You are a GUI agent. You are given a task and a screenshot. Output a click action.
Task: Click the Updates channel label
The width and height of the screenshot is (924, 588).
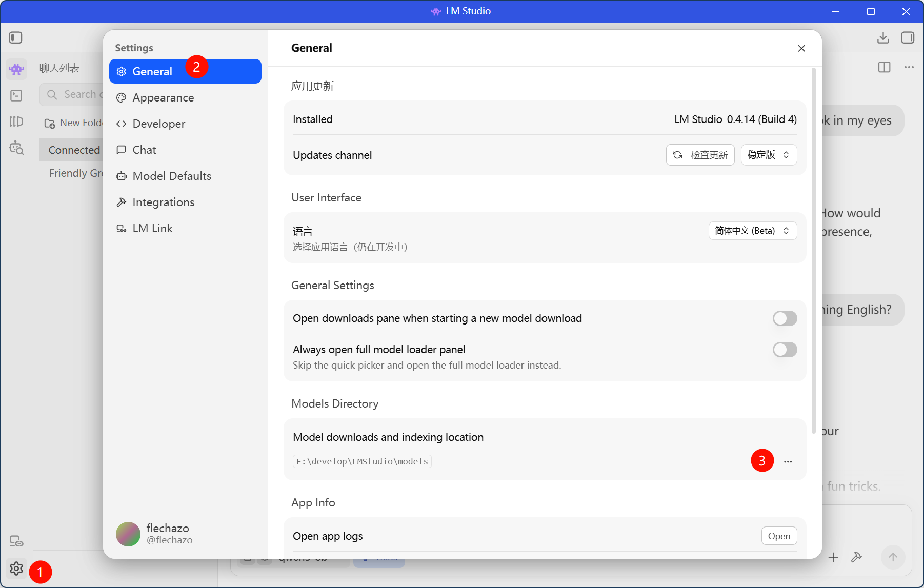click(x=332, y=155)
